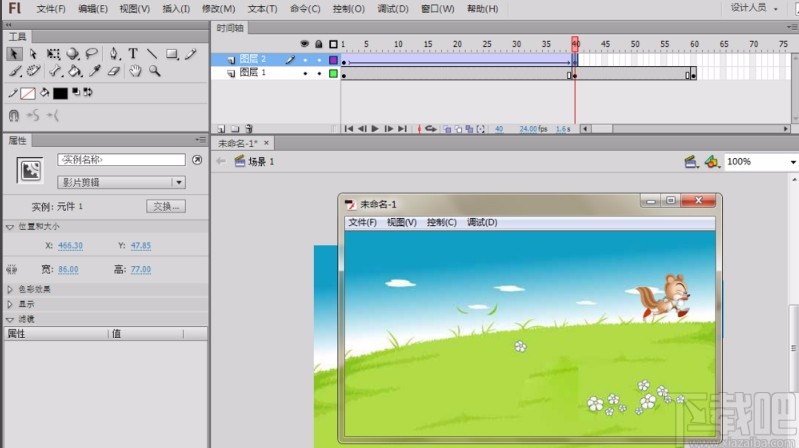Image resolution: width=799 pixels, height=448 pixels.
Task: Click green outline color square of 图层 1
Action: [333, 73]
